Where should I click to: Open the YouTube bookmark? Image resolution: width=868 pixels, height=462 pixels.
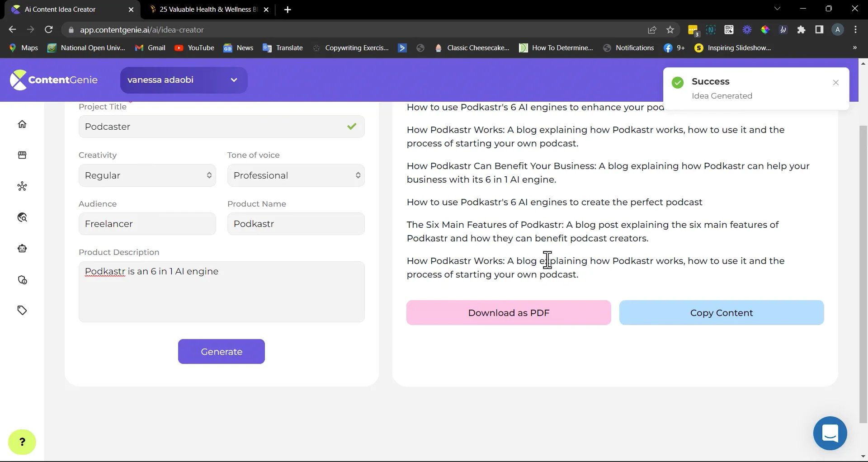pyautogui.click(x=194, y=48)
